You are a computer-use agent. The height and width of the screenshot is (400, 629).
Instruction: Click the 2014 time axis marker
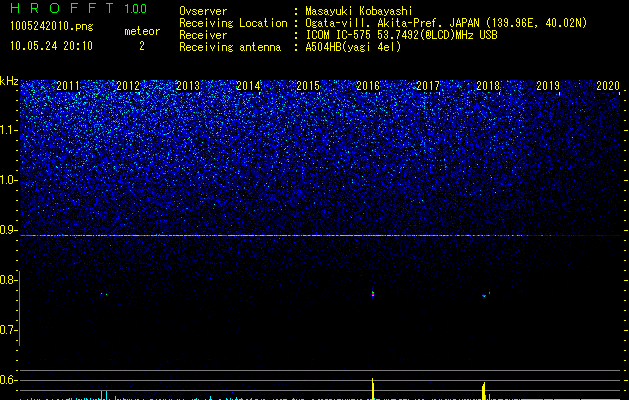click(248, 86)
